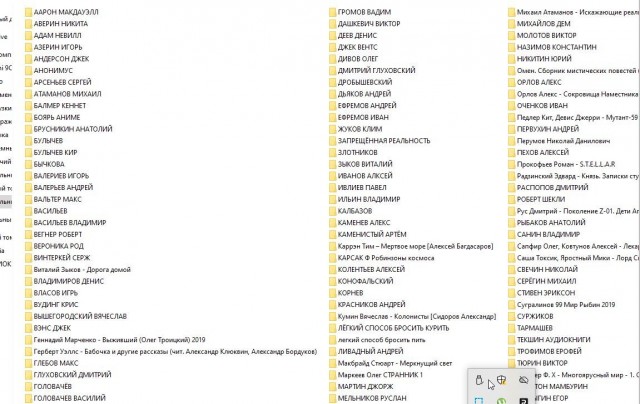Image resolution: width=640 pixels, height=404 pixels.
Task: Click the folder icon beside ВАСИЛЬЕВ ВЛАДИМИР
Action: point(28,223)
